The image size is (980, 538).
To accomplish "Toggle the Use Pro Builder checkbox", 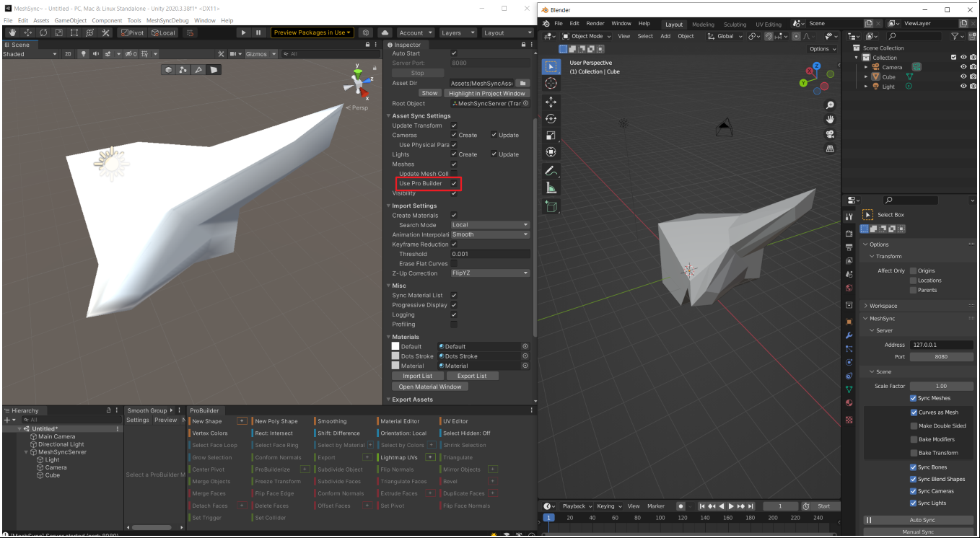I will point(454,183).
